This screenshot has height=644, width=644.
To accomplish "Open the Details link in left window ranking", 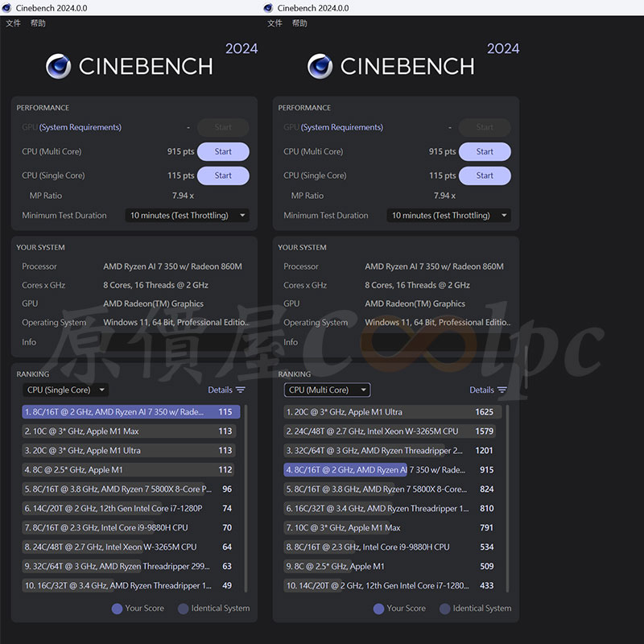I will tap(220, 390).
